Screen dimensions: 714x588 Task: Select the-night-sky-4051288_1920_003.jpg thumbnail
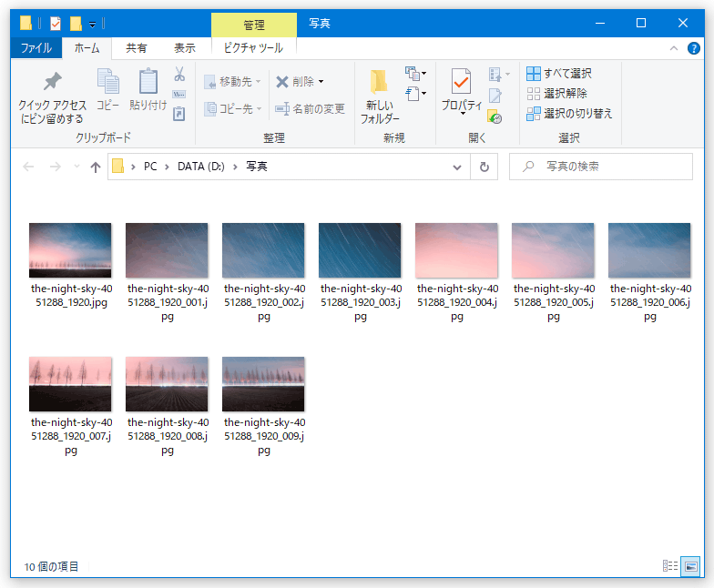(360, 250)
